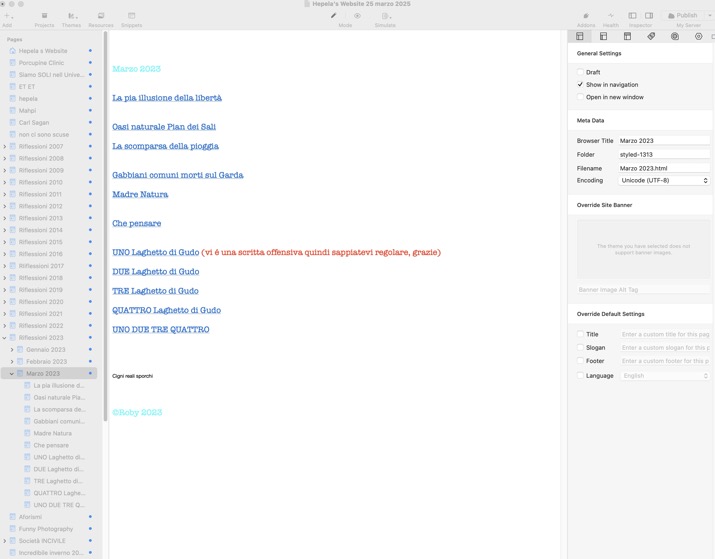The width and height of the screenshot is (715, 559).
Task: Open the Resources panel
Action: tap(100, 17)
